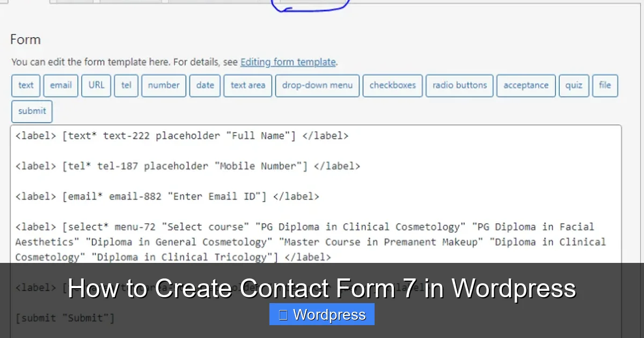Insert a text field tag
644x338 pixels.
[x=26, y=85]
